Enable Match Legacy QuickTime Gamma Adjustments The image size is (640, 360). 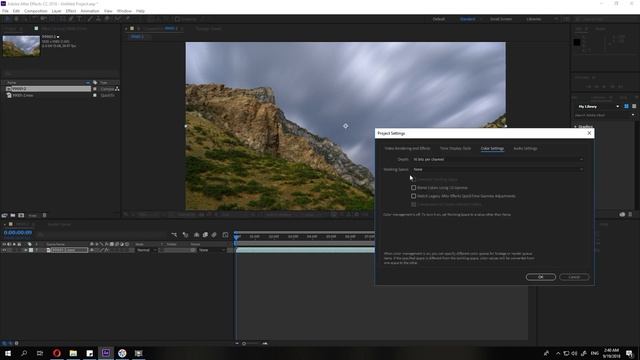pos(413,196)
